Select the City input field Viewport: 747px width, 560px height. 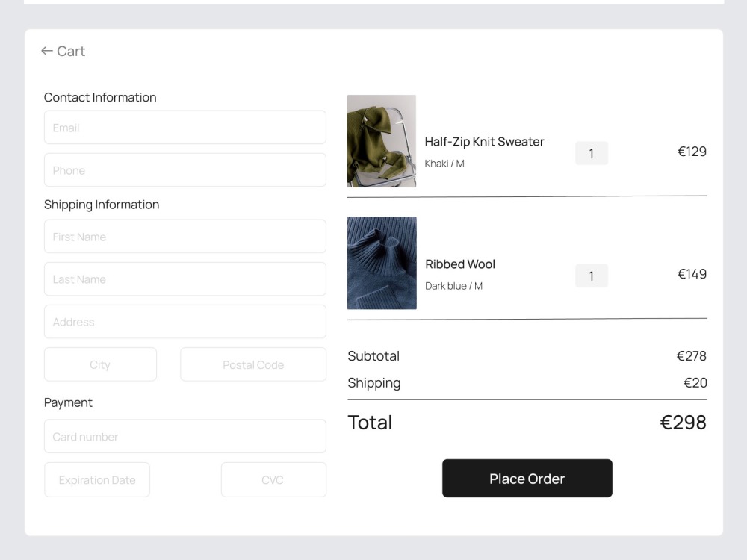tap(100, 364)
